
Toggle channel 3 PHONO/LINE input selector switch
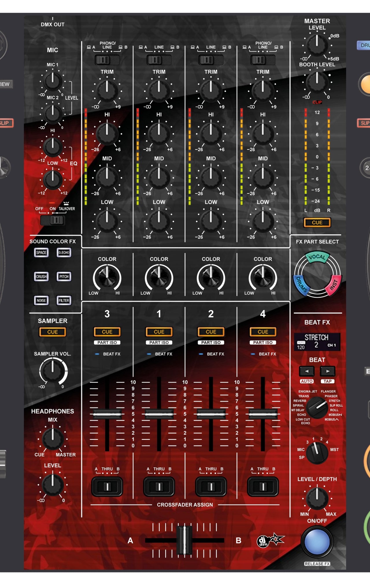[x=107, y=60]
